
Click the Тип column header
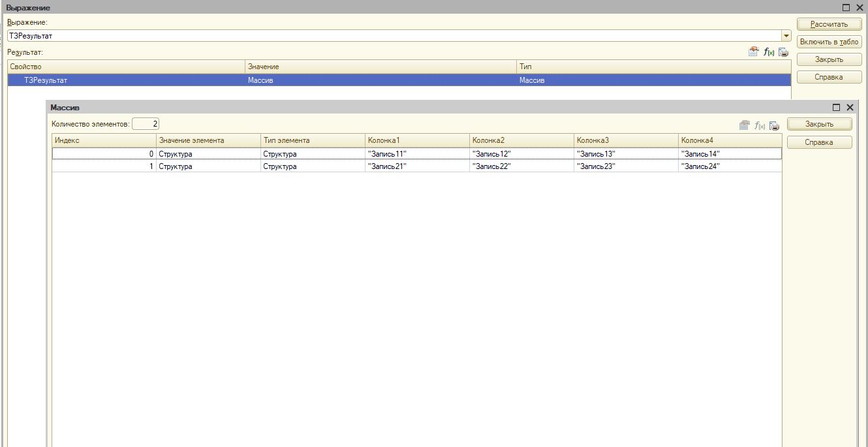(x=654, y=67)
